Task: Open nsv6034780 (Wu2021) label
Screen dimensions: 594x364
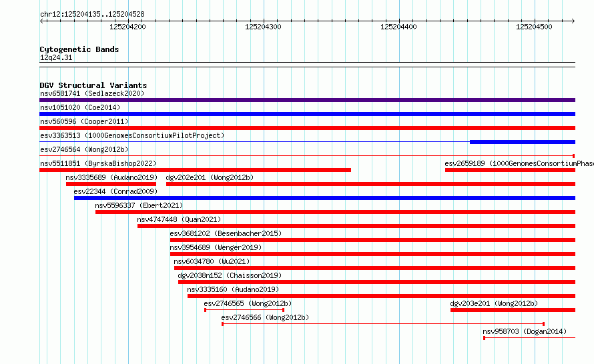Action: tap(212, 261)
